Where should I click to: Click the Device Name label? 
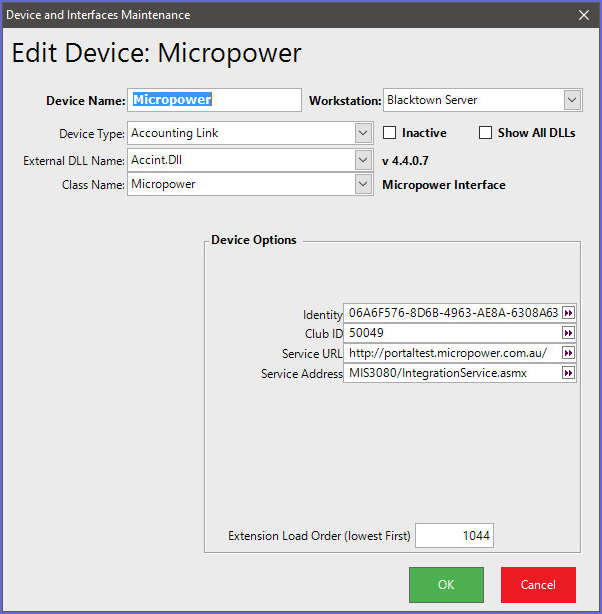[x=86, y=101]
